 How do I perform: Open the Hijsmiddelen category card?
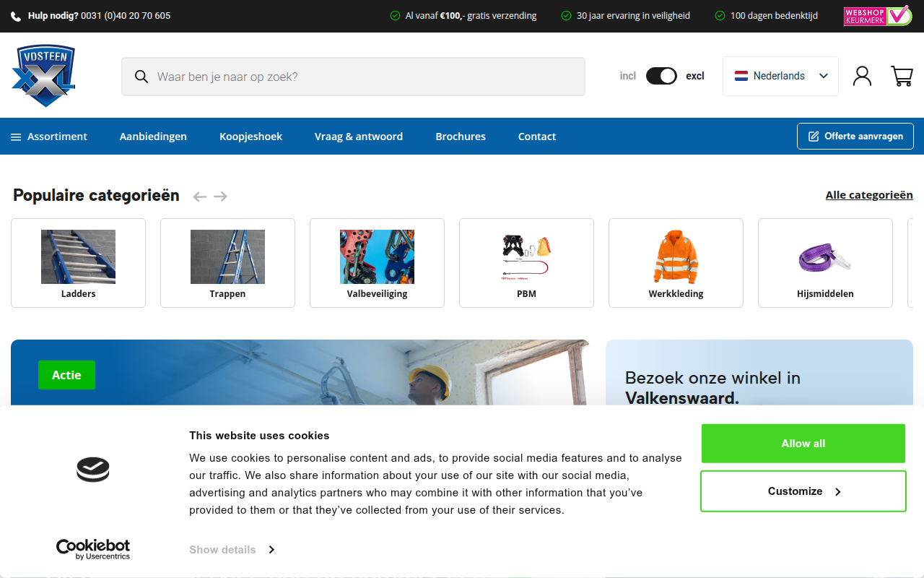(x=825, y=263)
